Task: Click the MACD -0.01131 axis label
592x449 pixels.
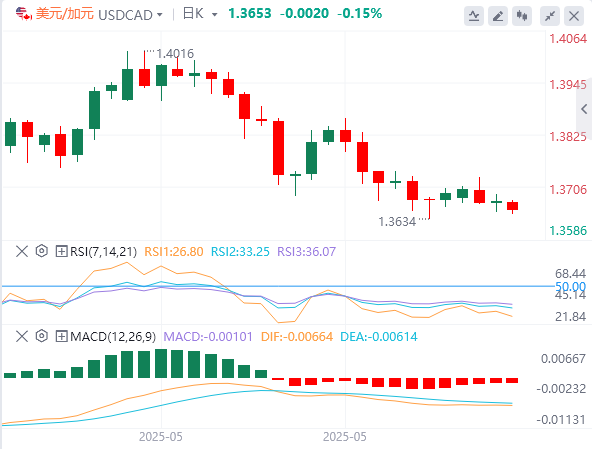Action: [x=561, y=420]
